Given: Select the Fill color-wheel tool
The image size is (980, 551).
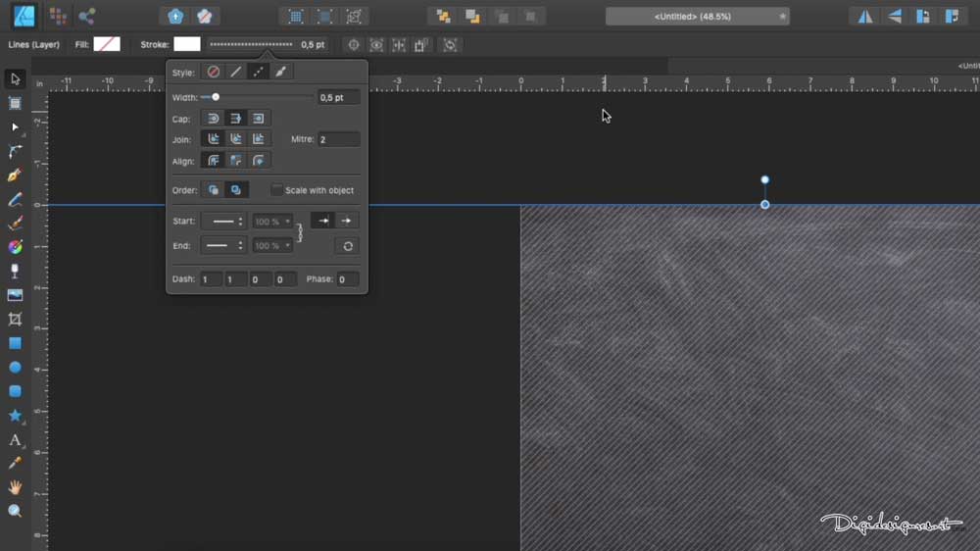Looking at the screenshot, I should click(15, 247).
